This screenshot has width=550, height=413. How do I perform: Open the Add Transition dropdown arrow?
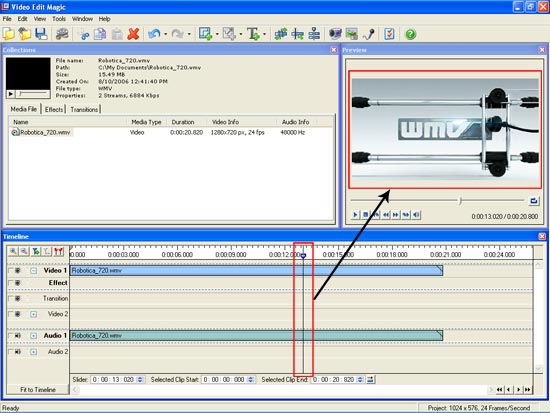coord(241,34)
